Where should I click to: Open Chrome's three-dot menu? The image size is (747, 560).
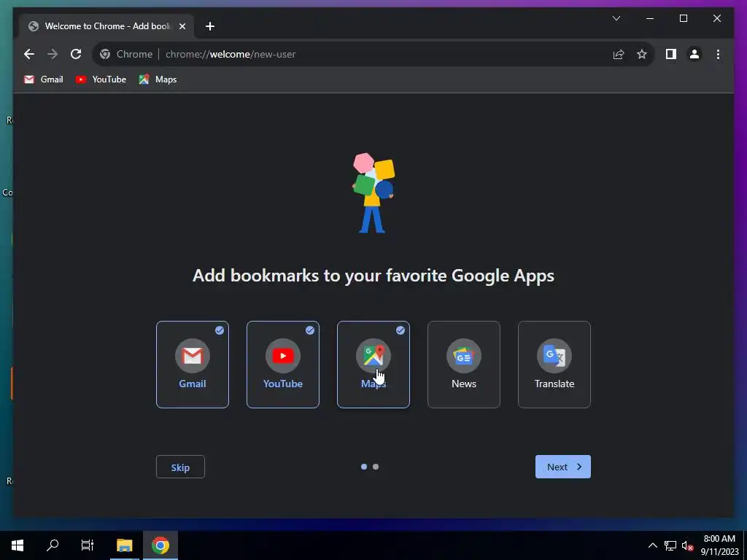[x=718, y=54]
